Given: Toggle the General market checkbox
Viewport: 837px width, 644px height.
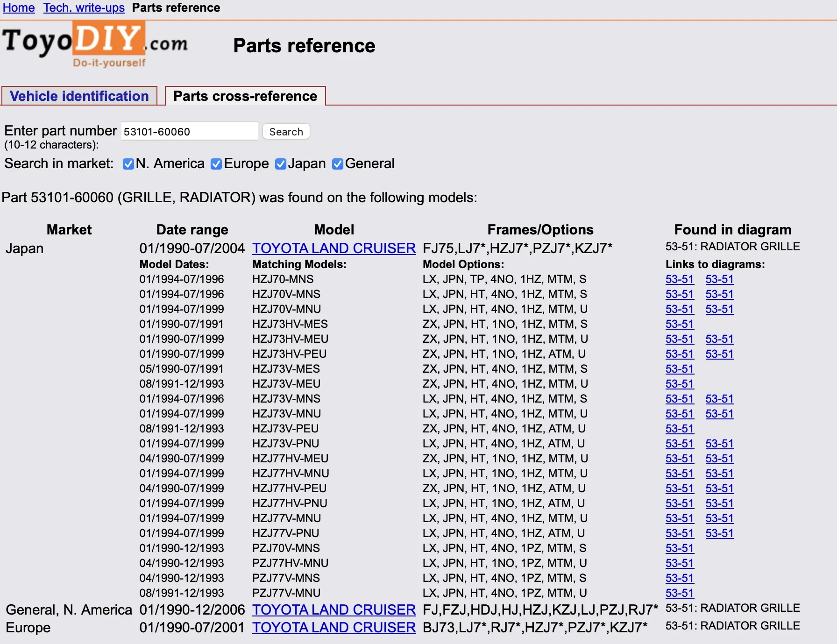Looking at the screenshot, I should coord(338,164).
